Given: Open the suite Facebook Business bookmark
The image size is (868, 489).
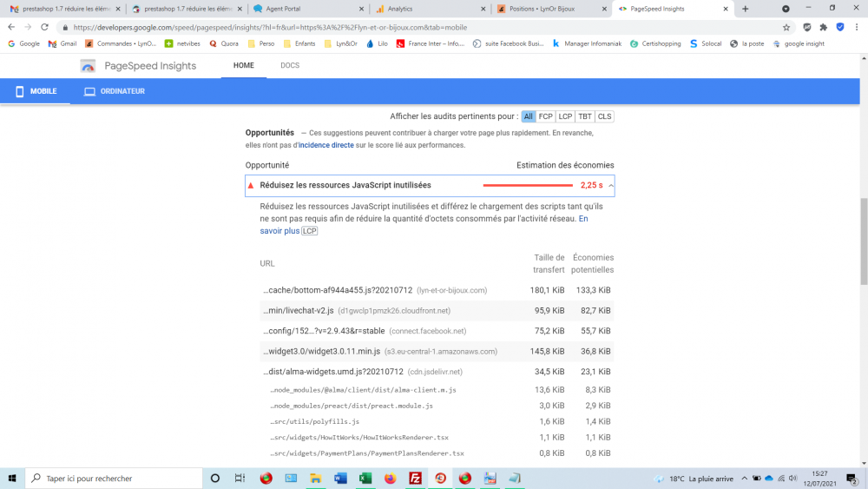Looking at the screenshot, I should click(x=508, y=43).
